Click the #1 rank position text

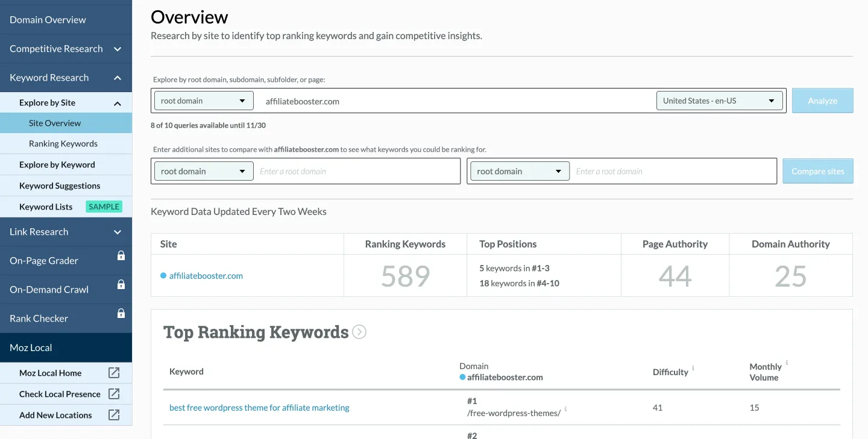472,400
